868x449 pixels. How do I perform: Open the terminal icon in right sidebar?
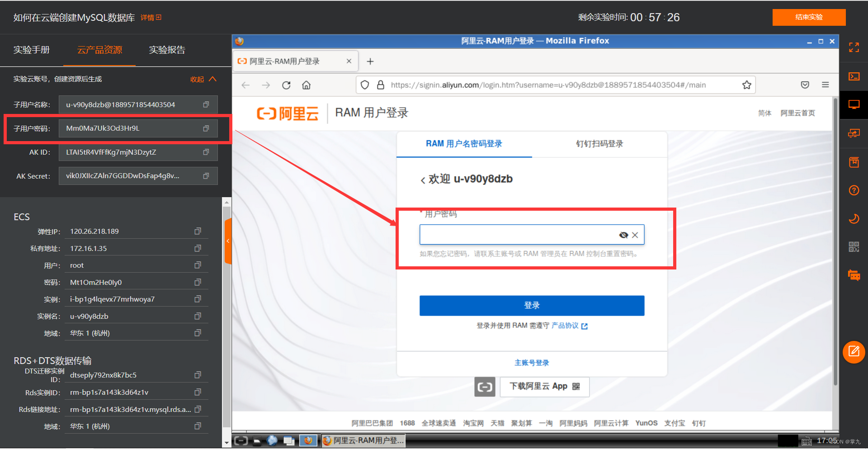tap(854, 76)
